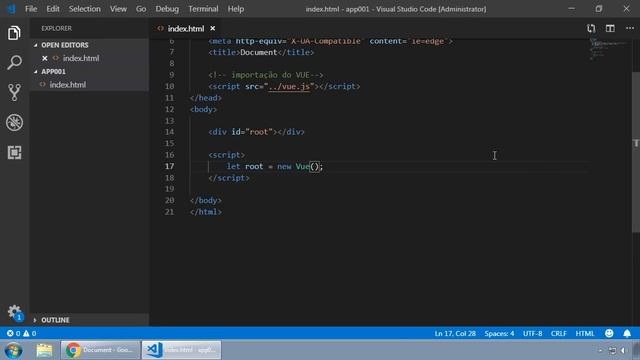Open the Manage gear menu
The image size is (640, 360).
click(14, 312)
